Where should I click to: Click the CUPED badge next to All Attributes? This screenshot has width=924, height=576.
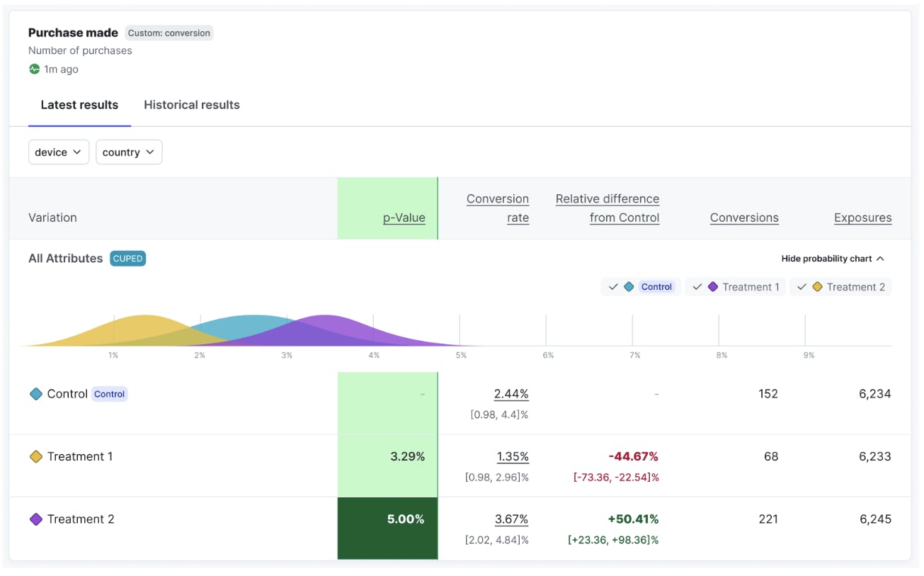127,259
